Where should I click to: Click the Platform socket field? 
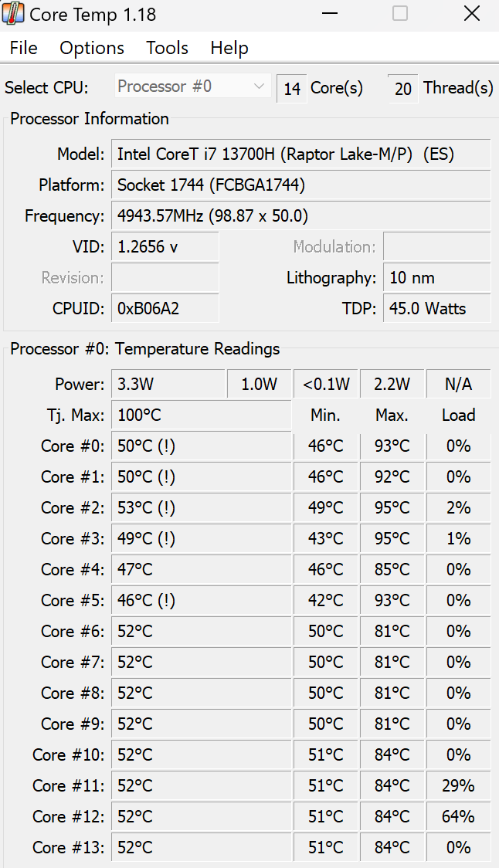click(x=300, y=185)
